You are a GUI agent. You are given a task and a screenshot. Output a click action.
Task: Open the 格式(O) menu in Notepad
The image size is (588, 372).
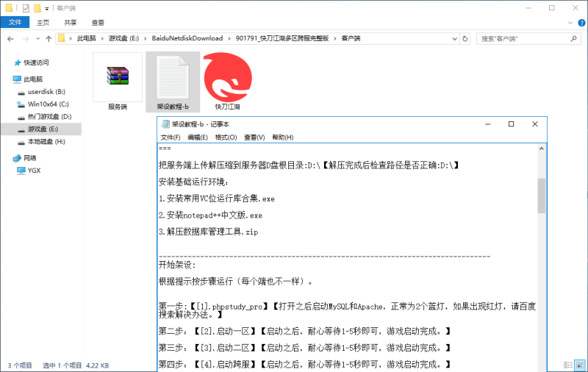(226, 137)
